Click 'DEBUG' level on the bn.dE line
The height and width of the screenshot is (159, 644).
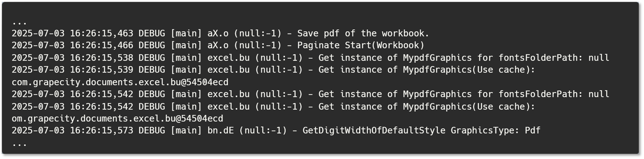click(152, 131)
